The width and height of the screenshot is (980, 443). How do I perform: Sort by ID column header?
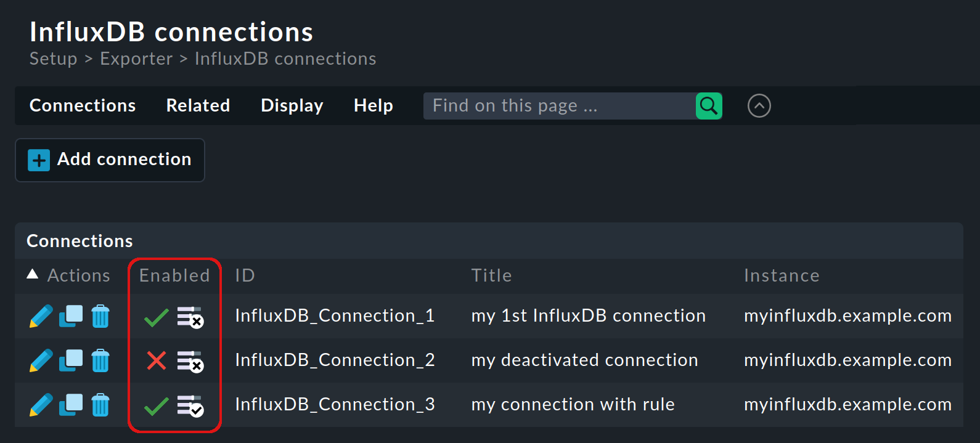tap(245, 275)
